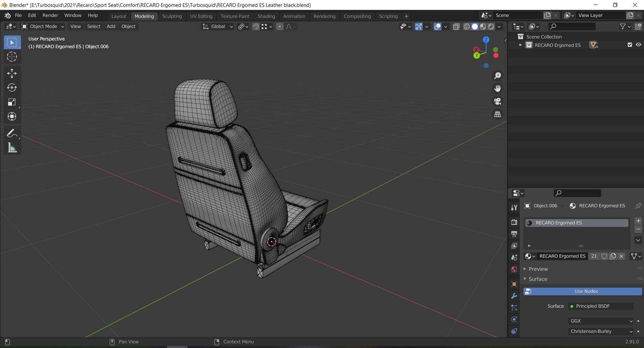Click the Use Nodes button
Image resolution: width=644 pixels, height=348 pixels.
coord(583,291)
